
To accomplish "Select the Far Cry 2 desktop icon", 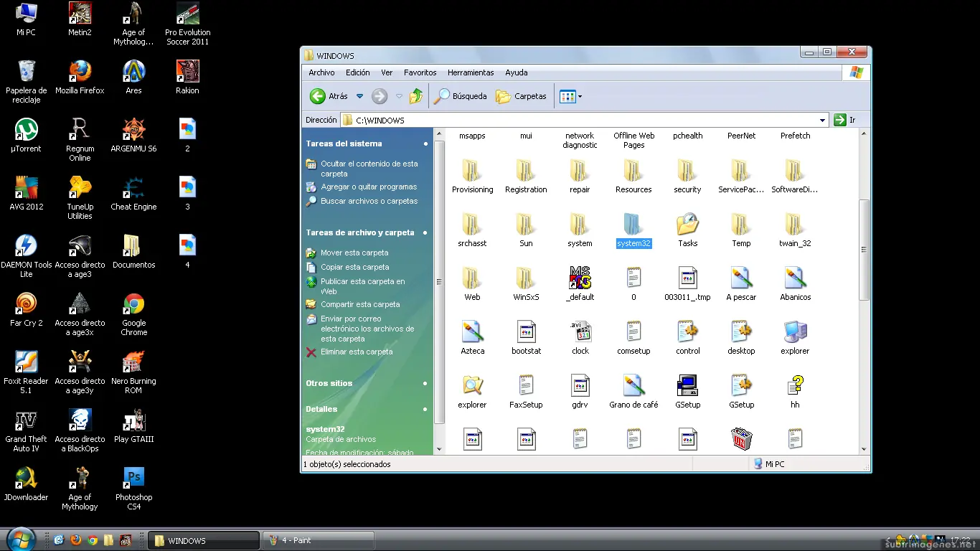I will (x=27, y=310).
